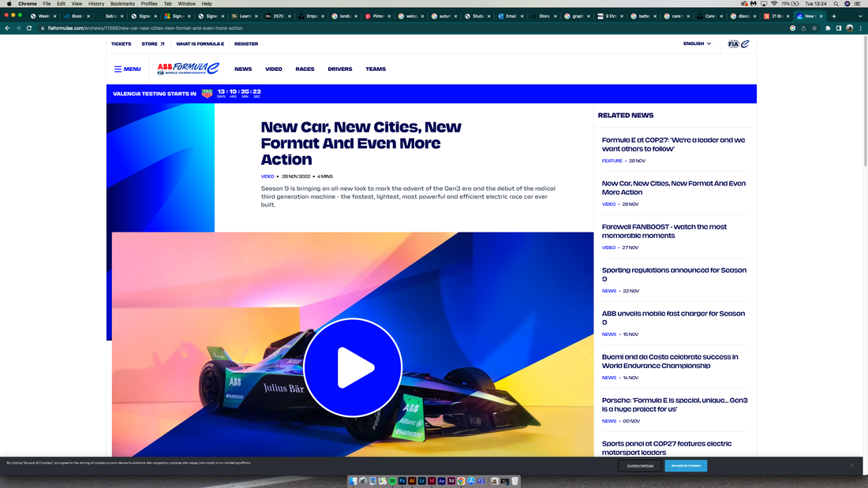Open the Formula E at COP27 article
868x488 pixels.
pyautogui.click(x=674, y=144)
